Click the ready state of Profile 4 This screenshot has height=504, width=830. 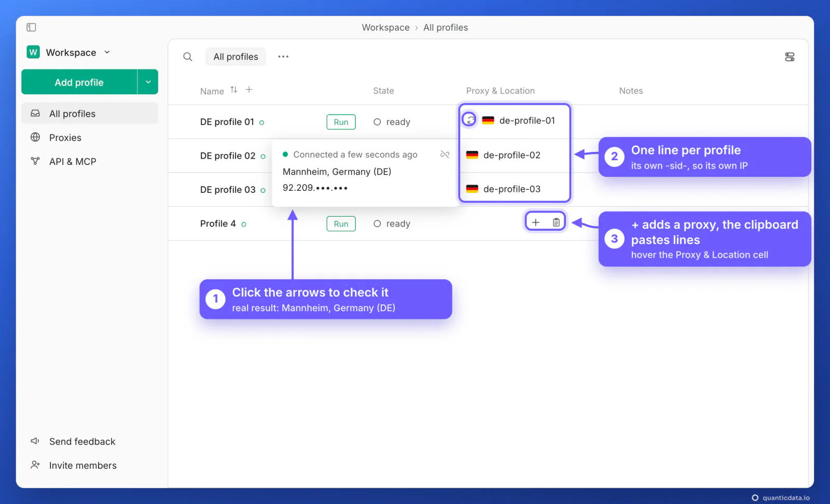(392, 223)
